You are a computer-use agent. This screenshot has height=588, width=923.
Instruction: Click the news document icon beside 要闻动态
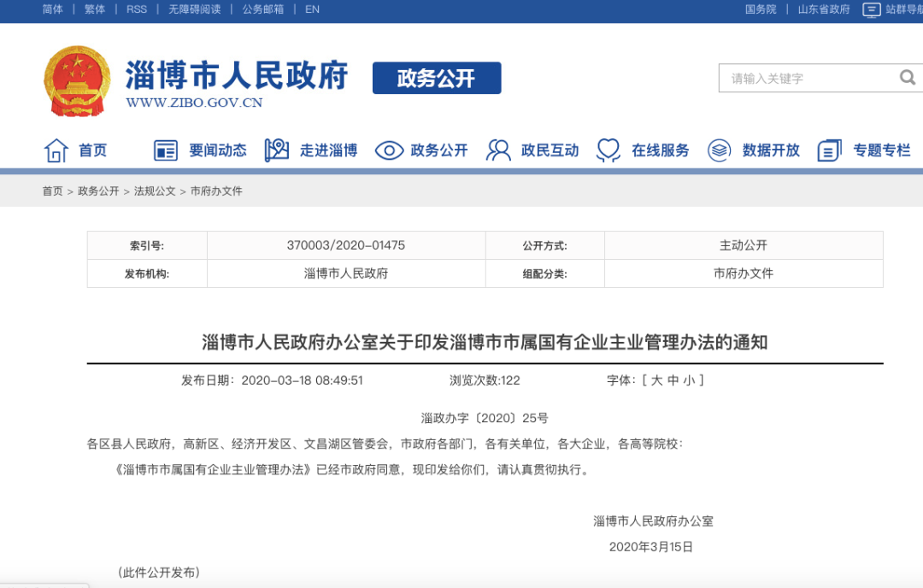[165, 150]
